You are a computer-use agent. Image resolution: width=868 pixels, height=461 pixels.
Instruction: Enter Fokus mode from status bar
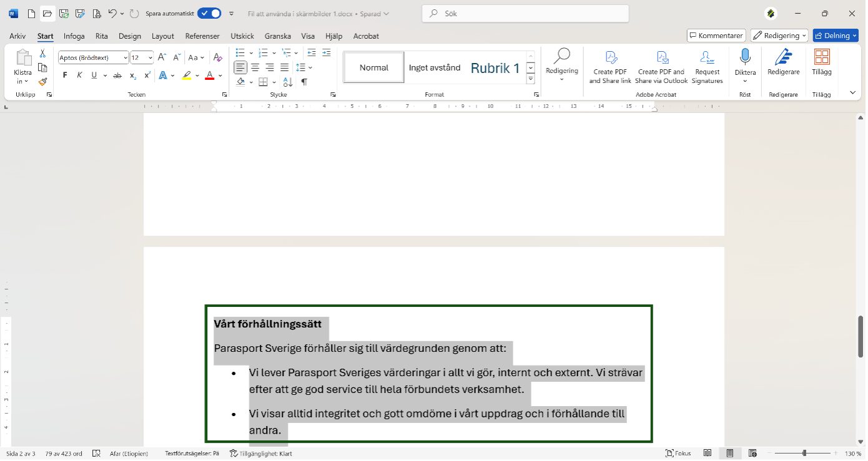pyautogui.click(x=678, y=454)
